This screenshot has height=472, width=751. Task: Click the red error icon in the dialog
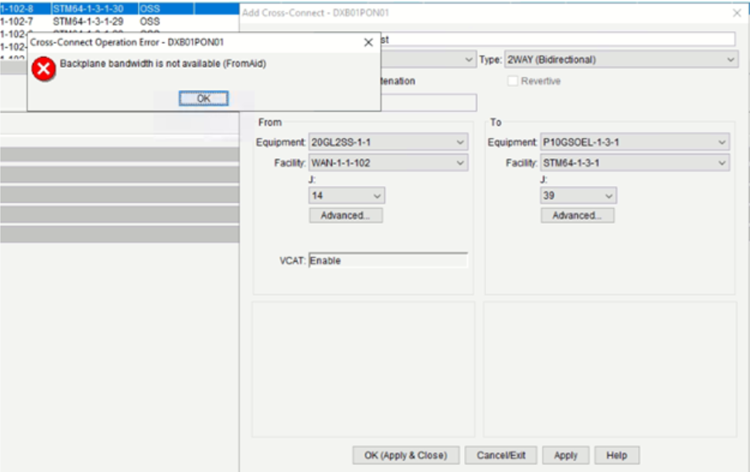43,69
